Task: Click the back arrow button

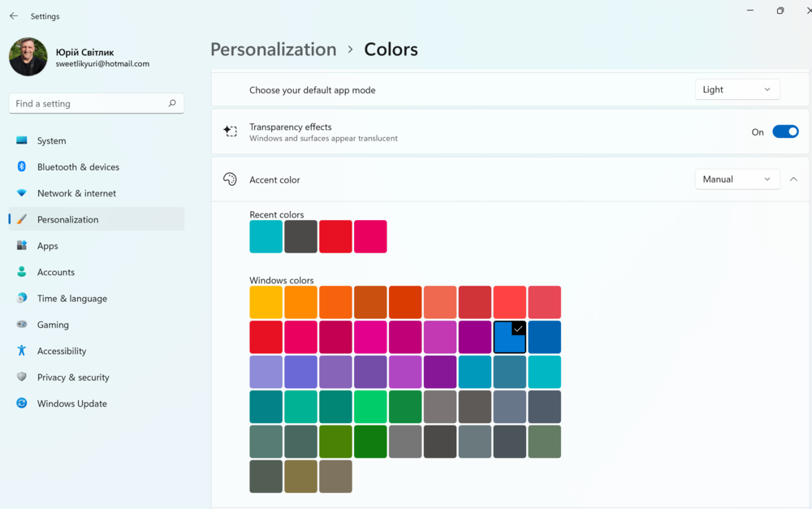Action: pos(14,16)
